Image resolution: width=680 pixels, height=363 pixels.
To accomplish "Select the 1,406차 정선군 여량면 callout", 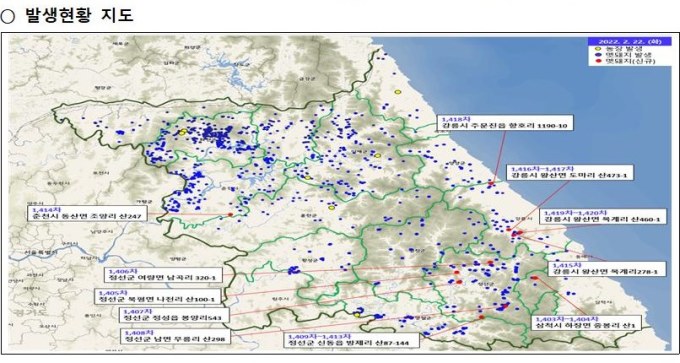I will pyautogui.click(x=163, y=275).
